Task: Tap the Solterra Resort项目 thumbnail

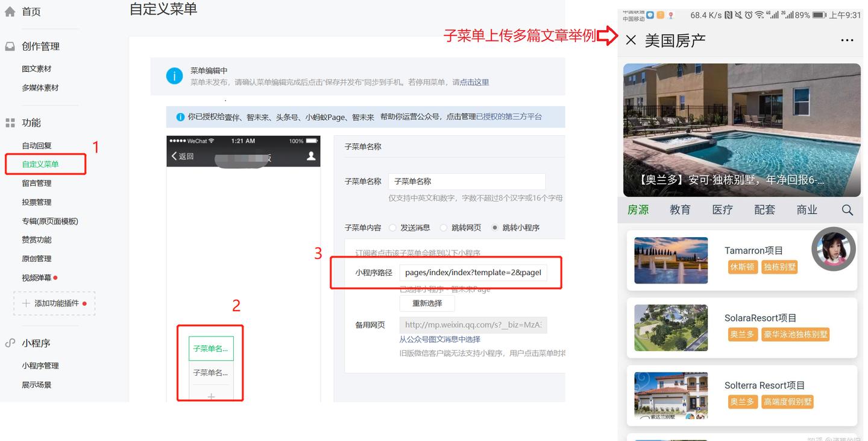Action: (671, 395)
